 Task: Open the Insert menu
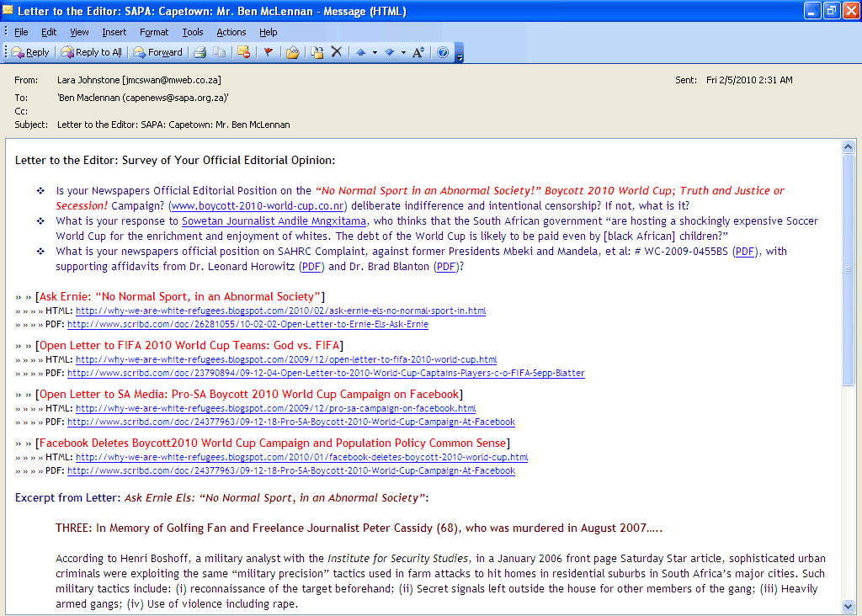114,32
